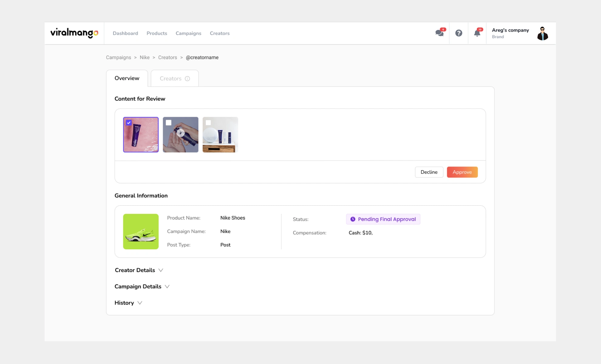This screenshot has height=364, width=601.
Task: Approve the content for review
Action: pos(462,172)
